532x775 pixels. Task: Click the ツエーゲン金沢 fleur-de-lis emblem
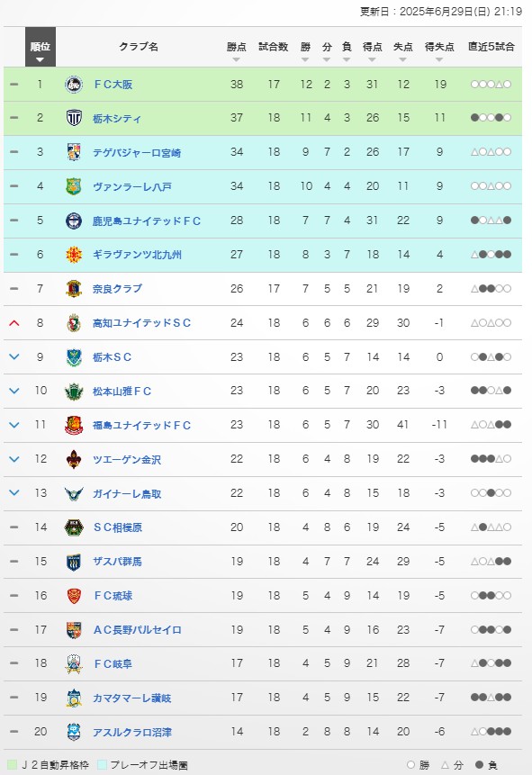74,459
